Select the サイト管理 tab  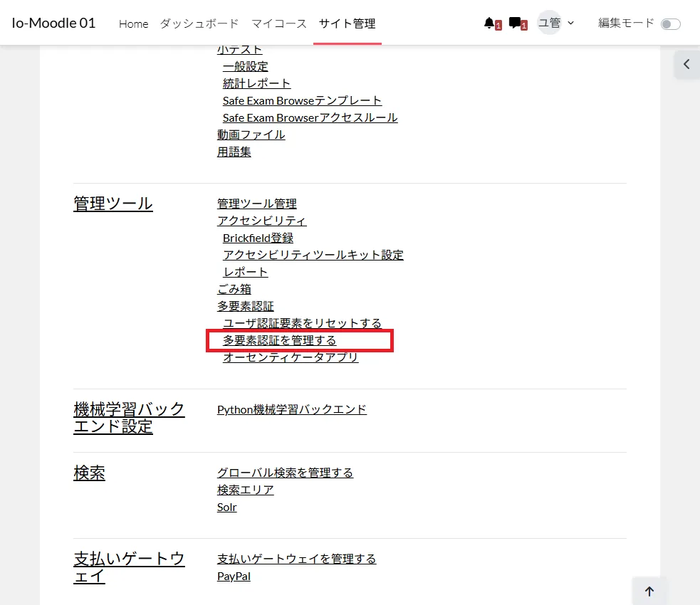coord(347,23)
